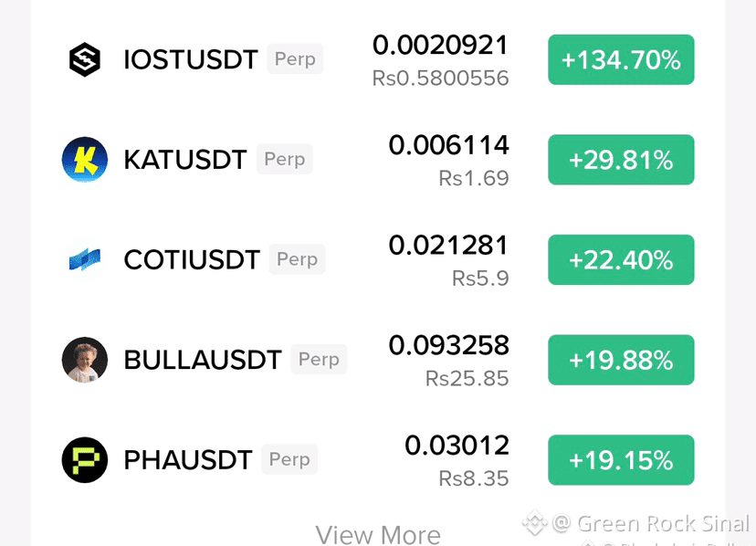
Task: Click the IOSTUSDT price 0.0020921
Action: [x=441, y=46]
